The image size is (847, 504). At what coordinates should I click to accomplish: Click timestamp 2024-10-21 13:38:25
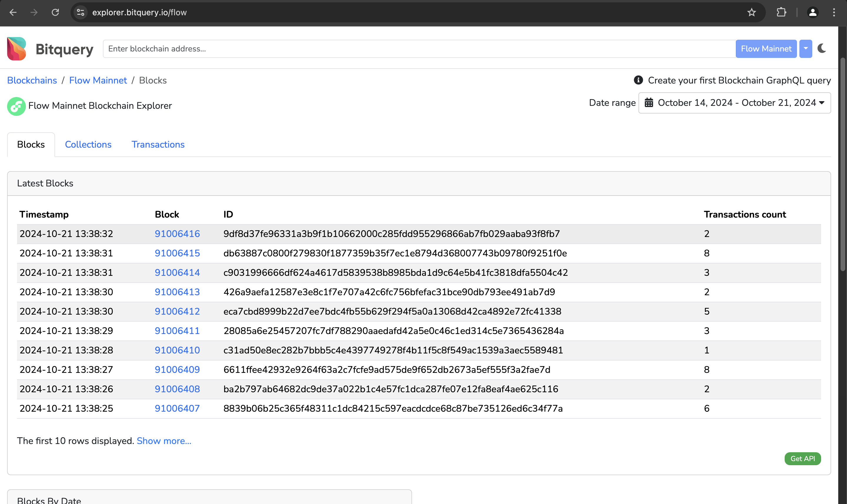click(x=66, y=408)
